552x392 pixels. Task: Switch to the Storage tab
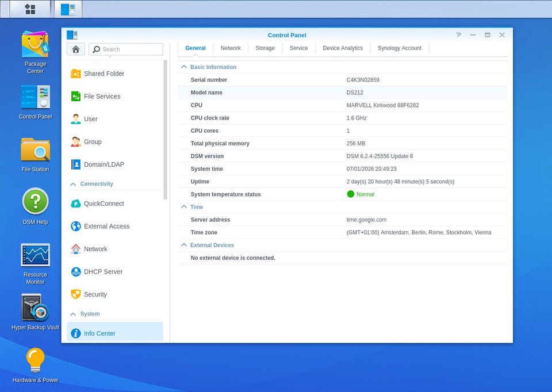point(265,48)
